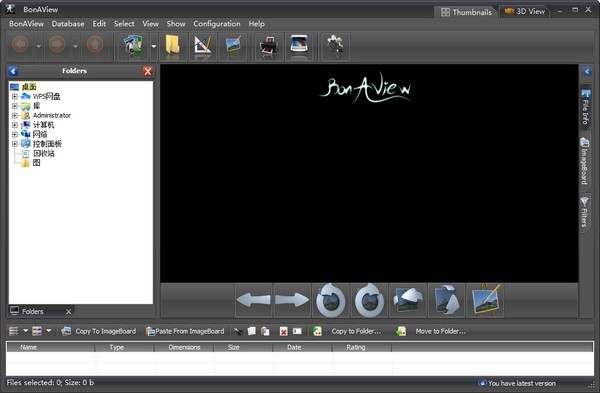Open dropdown next to Back arrow

39,46
